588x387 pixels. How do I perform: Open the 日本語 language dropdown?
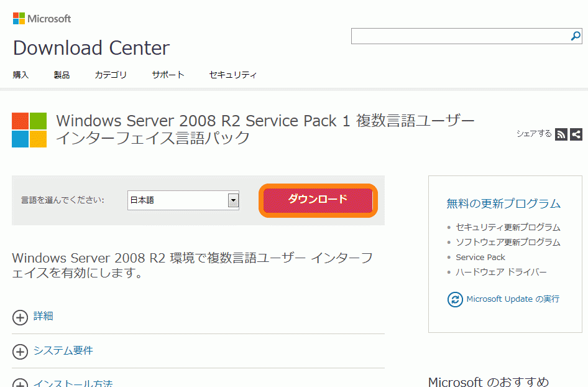183,200
